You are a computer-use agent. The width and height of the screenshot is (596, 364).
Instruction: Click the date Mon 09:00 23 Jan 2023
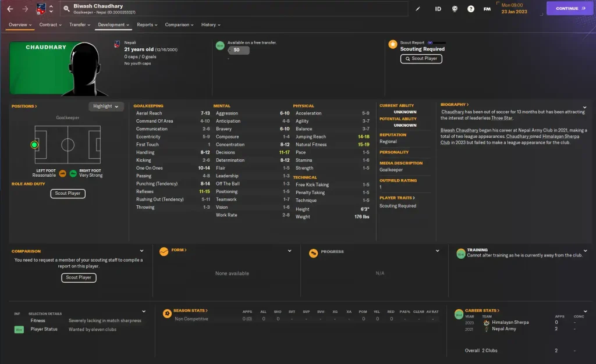pos(514,8)
